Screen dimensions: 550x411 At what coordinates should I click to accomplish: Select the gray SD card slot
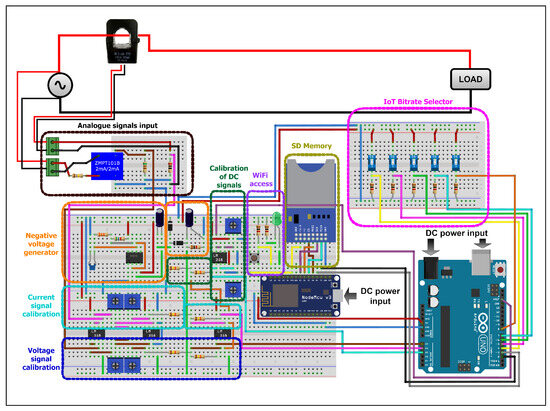(311, 182)
